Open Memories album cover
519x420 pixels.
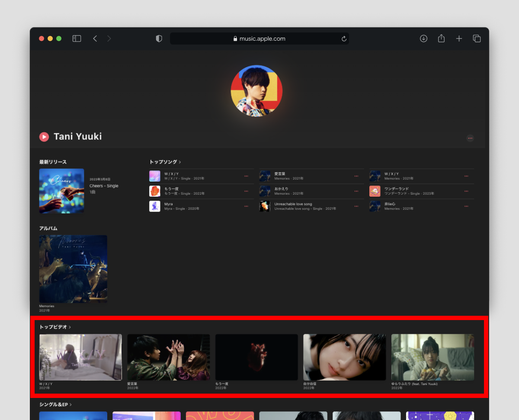click(73, 269)
